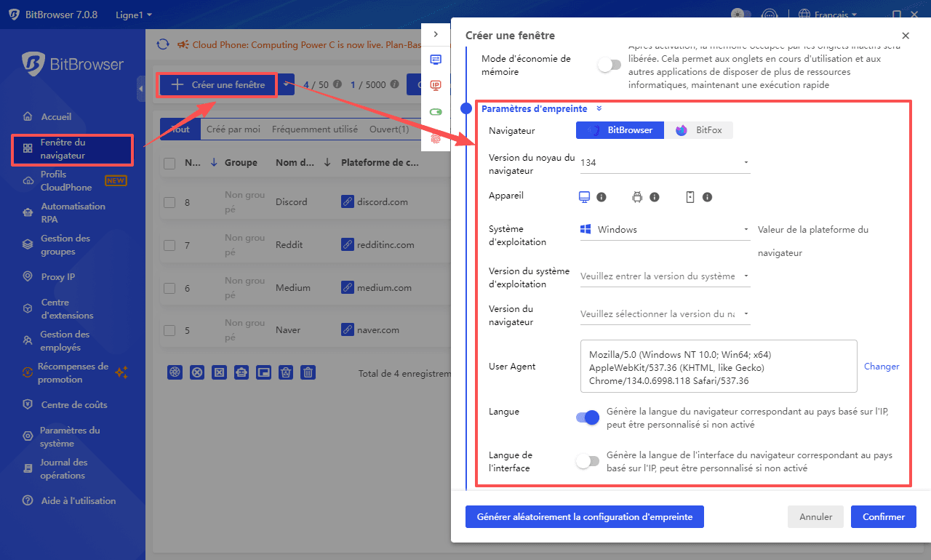Image resolution: width=931 pixels, height=560 pixels.
Task: Check the checkbox for the Discord row
Action: pyautogui.click(x=169, y=202)
